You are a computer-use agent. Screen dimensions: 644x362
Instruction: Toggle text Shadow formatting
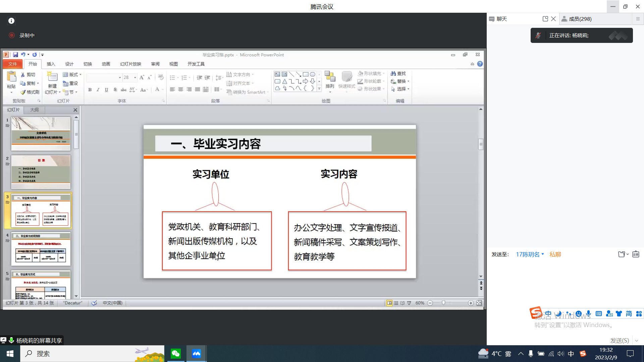115,89
